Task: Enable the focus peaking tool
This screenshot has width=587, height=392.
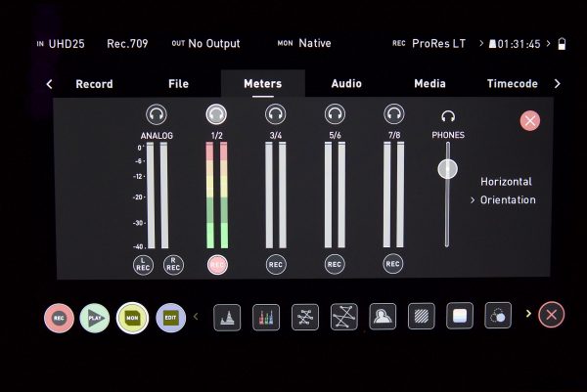Action: coord(382,316)
